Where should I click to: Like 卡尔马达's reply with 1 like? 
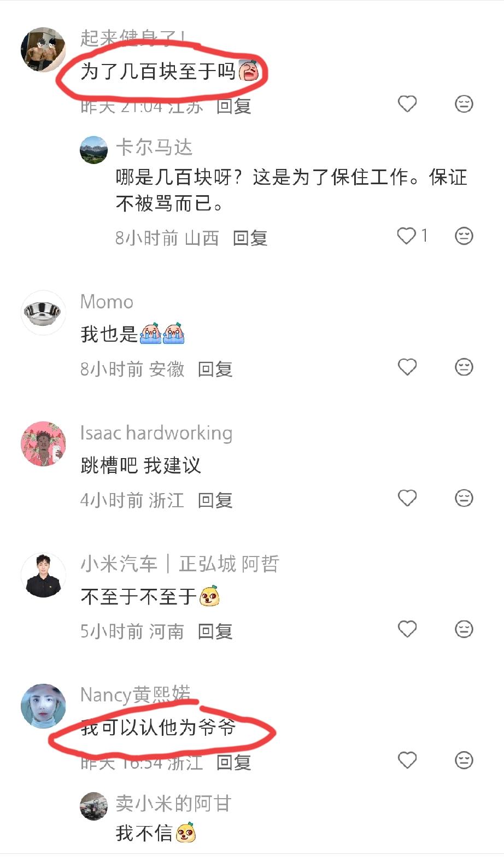pyautogui.click(x=407, y=236)
